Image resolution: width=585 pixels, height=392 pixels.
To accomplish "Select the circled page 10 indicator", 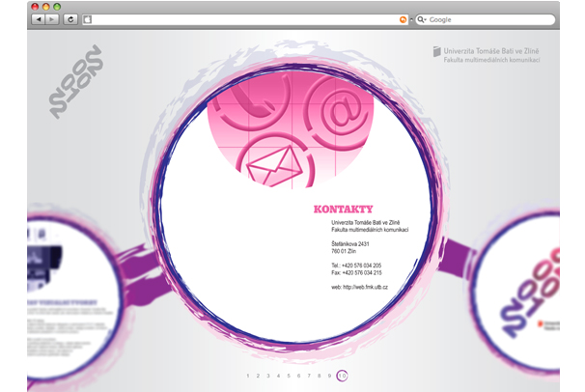I will pos(342,375).
